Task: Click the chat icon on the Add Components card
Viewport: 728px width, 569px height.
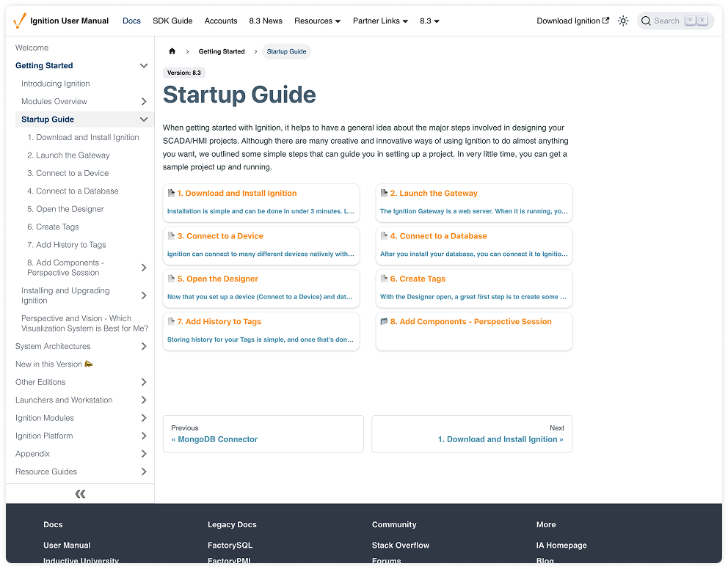Action: point(385,321)
